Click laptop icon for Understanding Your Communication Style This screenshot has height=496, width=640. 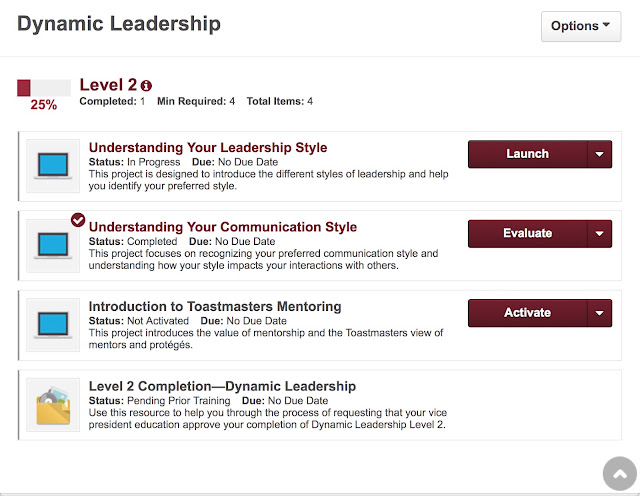tap(53, 245)
